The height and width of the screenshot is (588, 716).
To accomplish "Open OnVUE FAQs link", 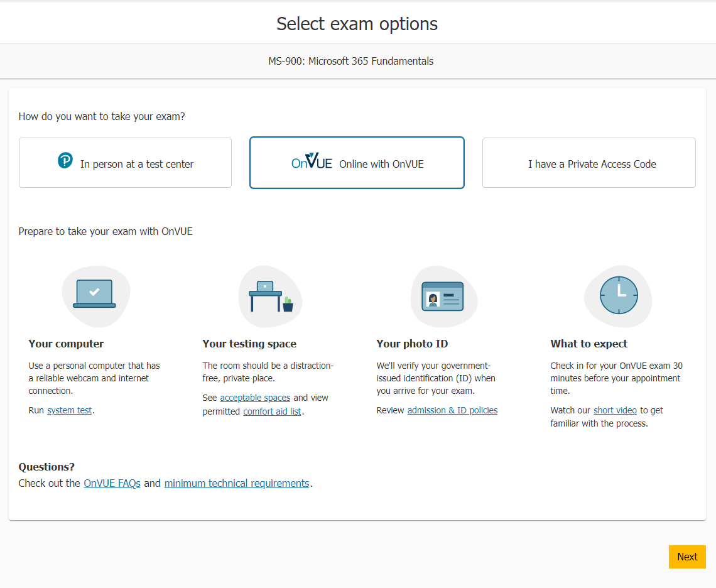I will pos(112,483).
